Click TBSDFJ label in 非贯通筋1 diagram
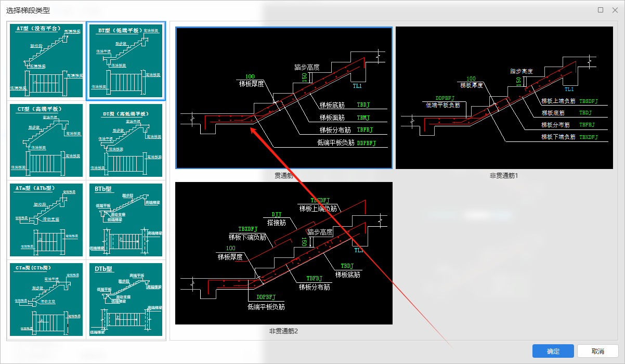 589,101
